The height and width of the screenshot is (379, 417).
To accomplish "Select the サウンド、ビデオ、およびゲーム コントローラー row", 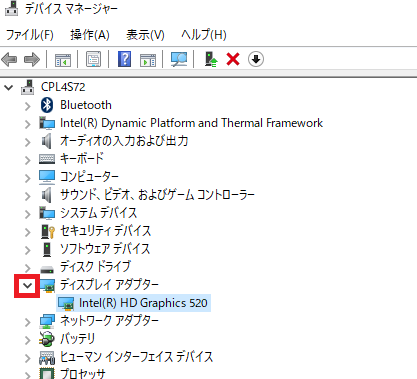I will [157, 195].
